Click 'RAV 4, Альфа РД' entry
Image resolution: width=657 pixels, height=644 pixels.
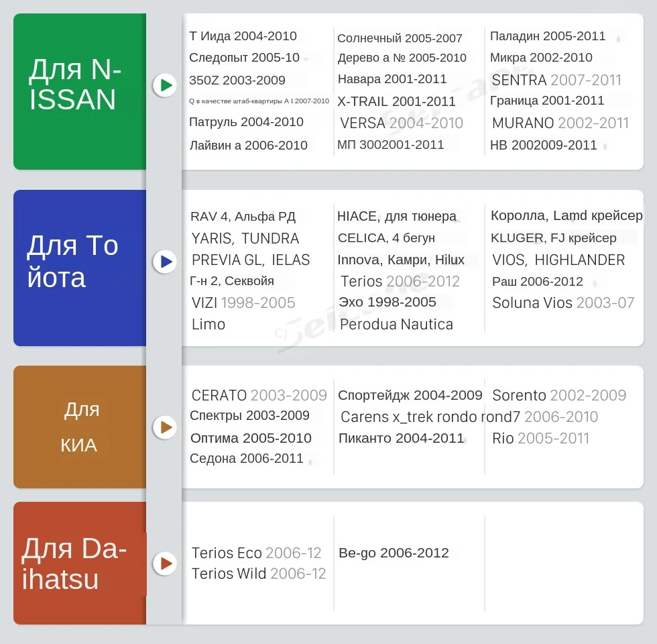243,216
